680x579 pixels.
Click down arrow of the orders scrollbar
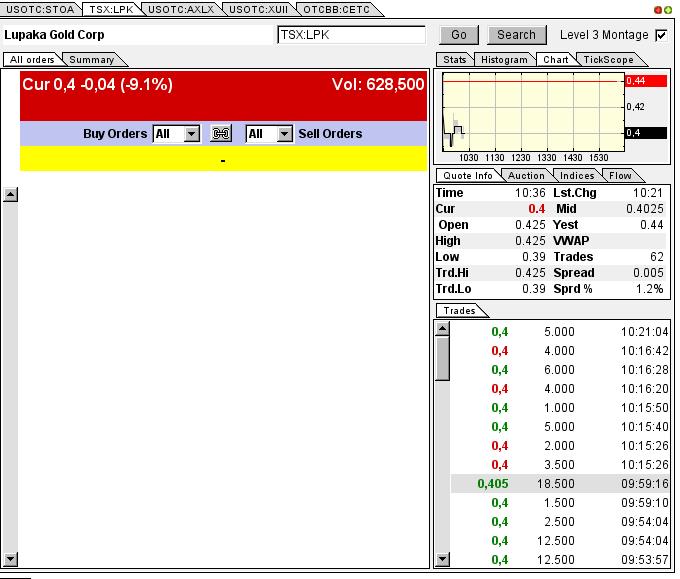(11, 559)
